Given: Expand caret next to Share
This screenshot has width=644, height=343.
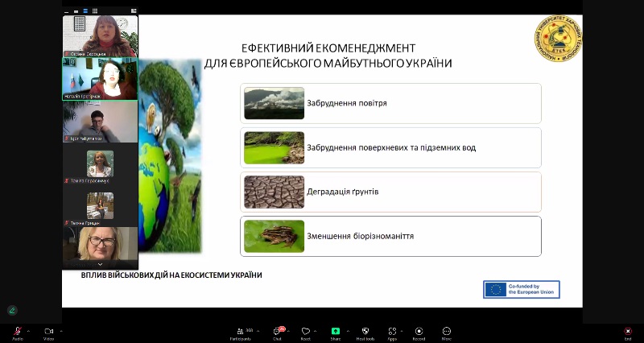Looking at the screenshot, I should [348, 331].
